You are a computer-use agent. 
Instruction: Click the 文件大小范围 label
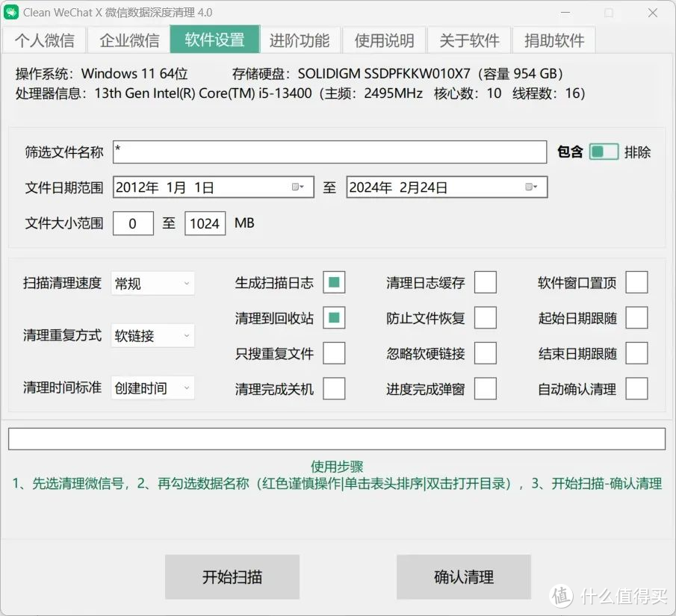click(63, 223)
